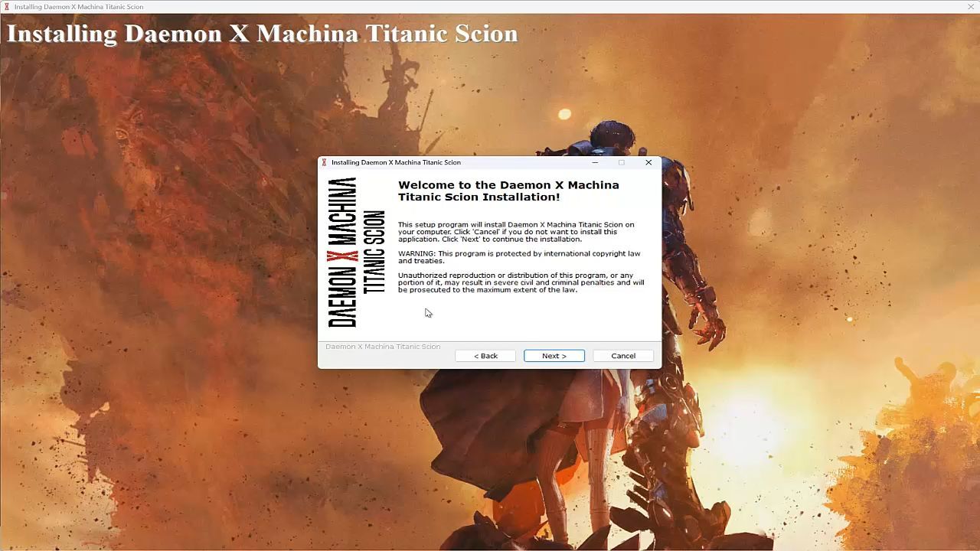
Task: Click the disabled maximize button of the dialog
Action: tap(622, 162)
